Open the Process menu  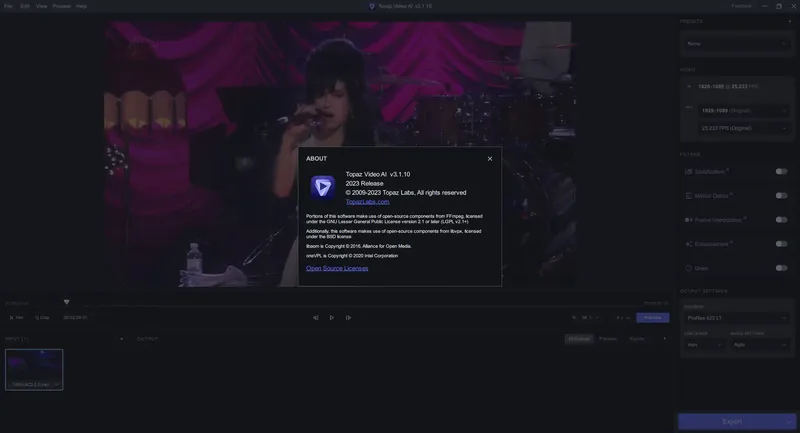pyautogui.click(x=61, y=6)
